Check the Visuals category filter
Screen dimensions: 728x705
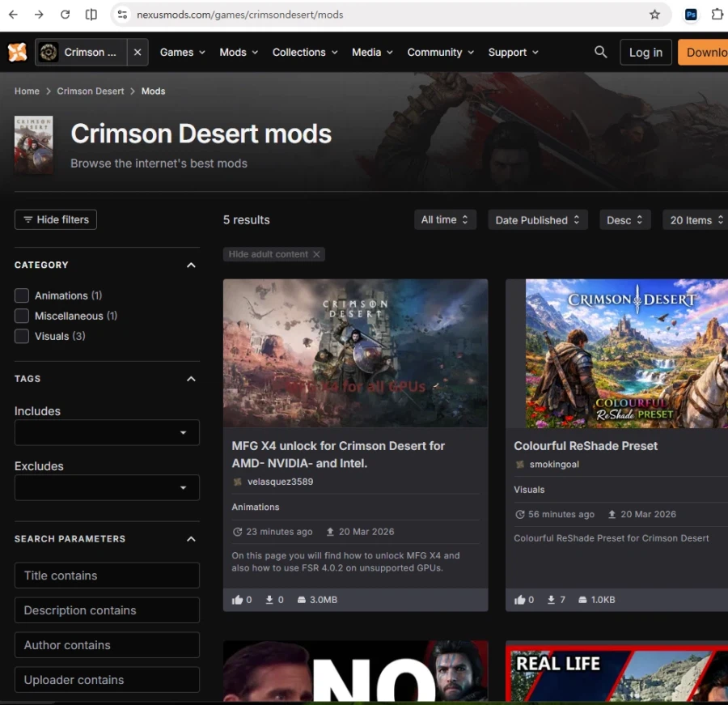[x=22, y=336]
